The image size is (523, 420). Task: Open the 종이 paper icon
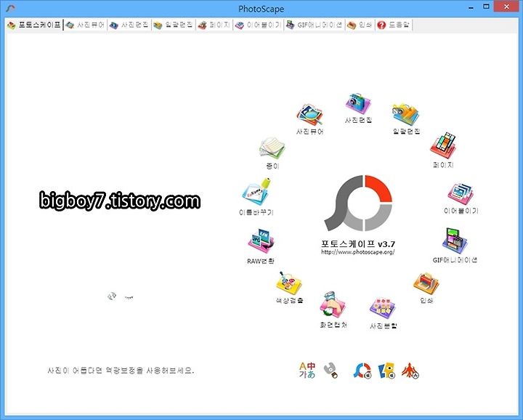272,148
